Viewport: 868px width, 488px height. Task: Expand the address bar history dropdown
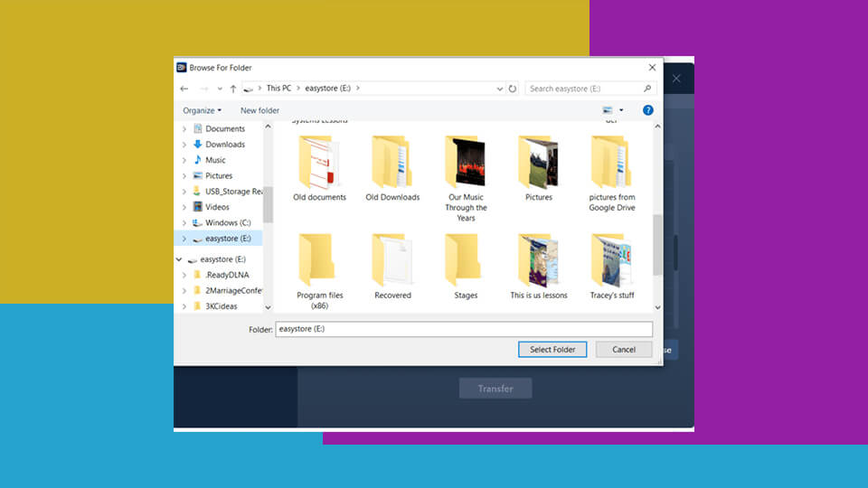click(500, 89)
